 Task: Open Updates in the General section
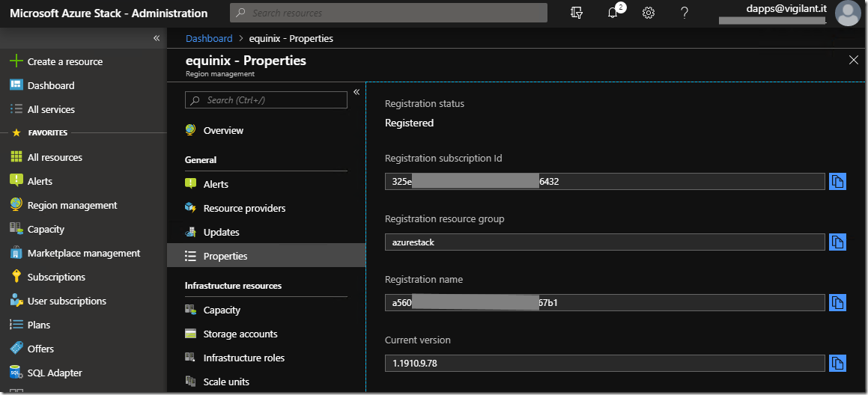(221, 232)
